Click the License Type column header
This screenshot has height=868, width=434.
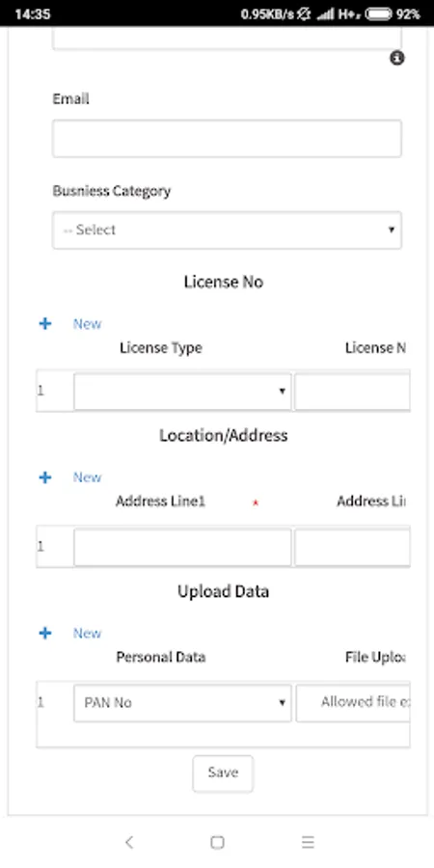point(161,348)
